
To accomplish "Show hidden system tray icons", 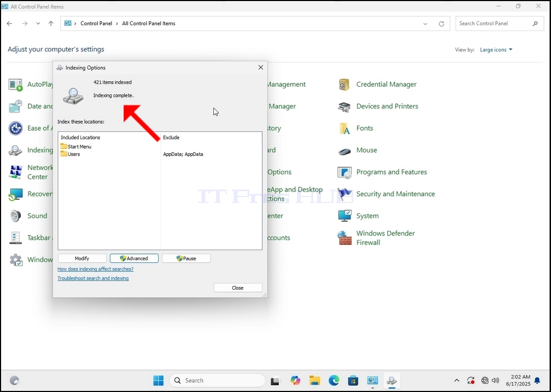I will 457,380.
